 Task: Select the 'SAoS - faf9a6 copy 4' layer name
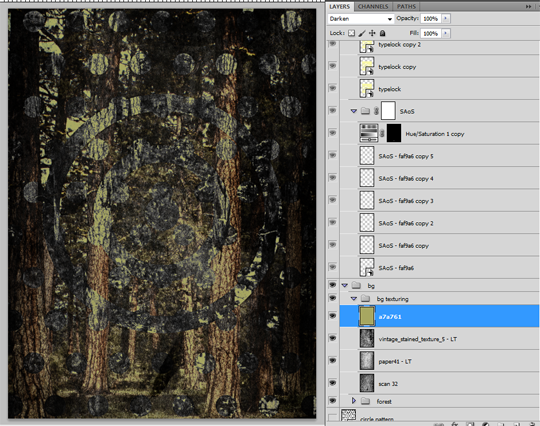click(x=406, y=178)
